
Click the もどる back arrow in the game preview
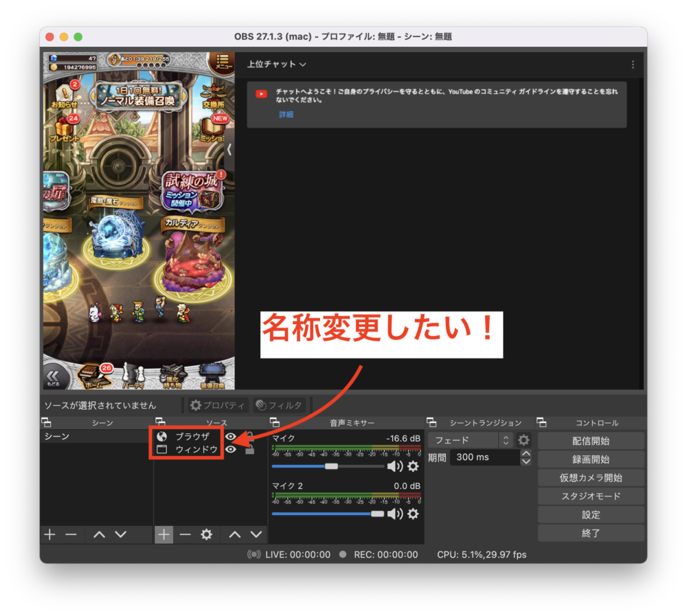coord(54,377)
